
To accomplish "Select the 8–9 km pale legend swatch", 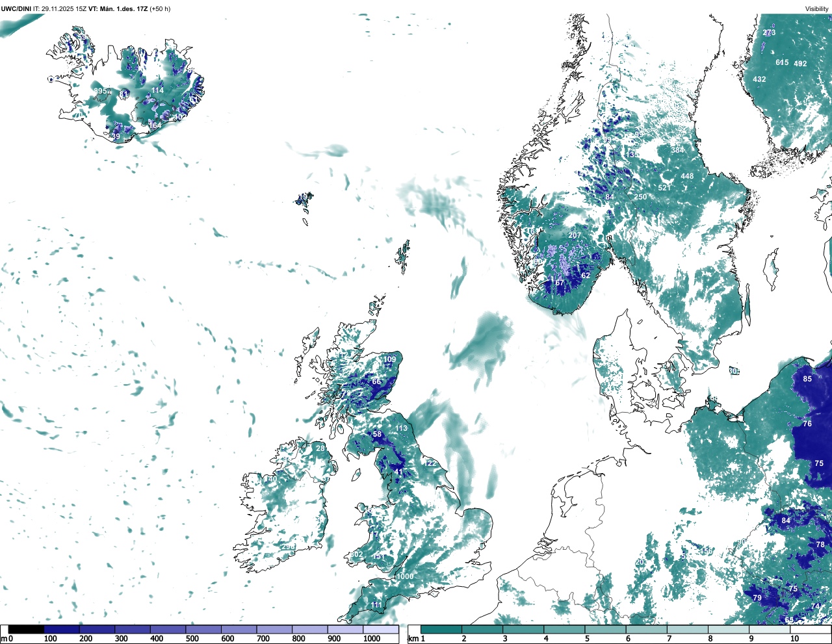I will pyautogui.click(x=728, y=629).
